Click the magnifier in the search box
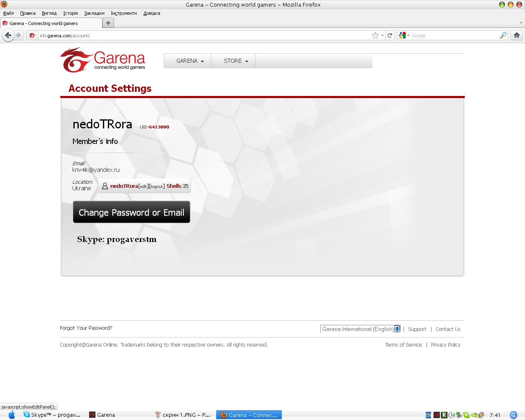Screen dimensions: 525x420 [x=503, y=35]
